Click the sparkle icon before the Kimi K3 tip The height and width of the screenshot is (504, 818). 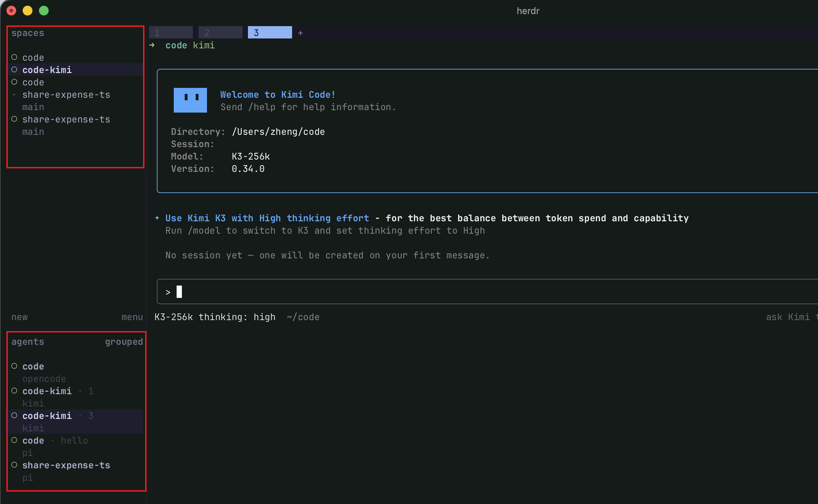coord(157,218)
